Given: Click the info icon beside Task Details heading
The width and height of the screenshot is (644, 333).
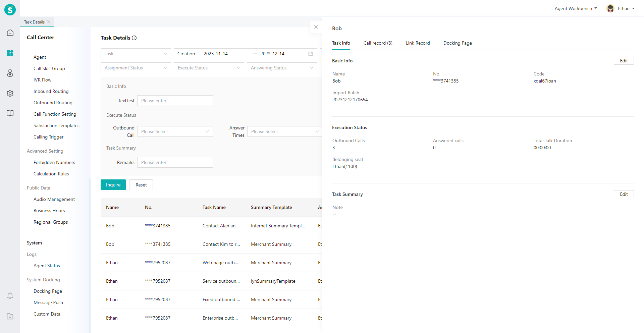Looking at the screenshot, I should click(x=134, y=38).
